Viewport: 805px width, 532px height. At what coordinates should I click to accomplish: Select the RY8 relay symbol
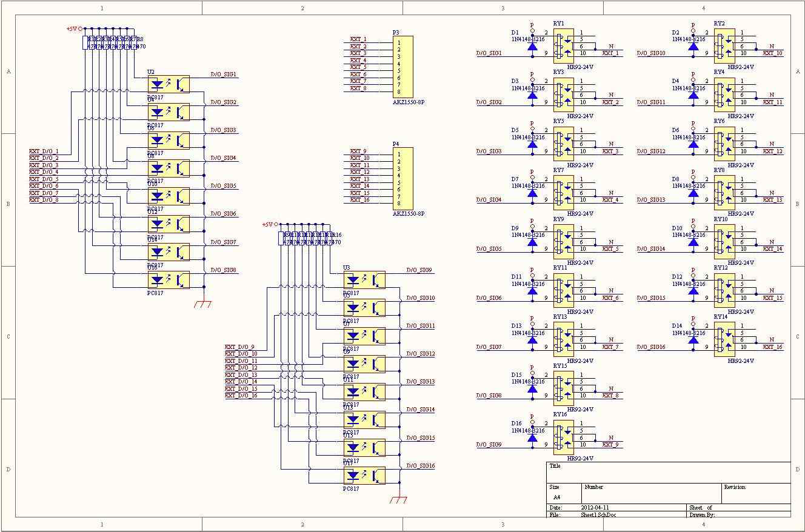click(x=724, y=193)
